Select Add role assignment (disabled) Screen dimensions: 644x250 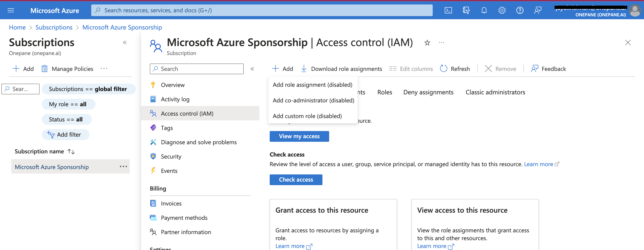coord(313,85)
